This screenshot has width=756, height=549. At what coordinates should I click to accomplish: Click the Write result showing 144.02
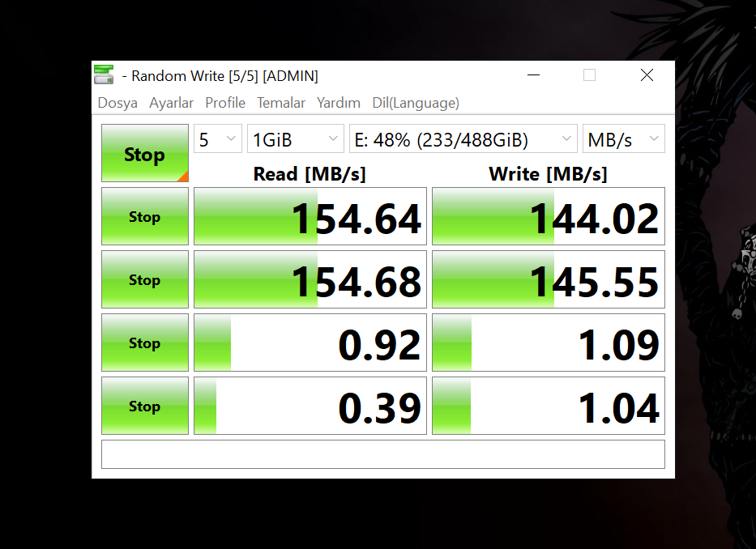click(x=548, y=216)
